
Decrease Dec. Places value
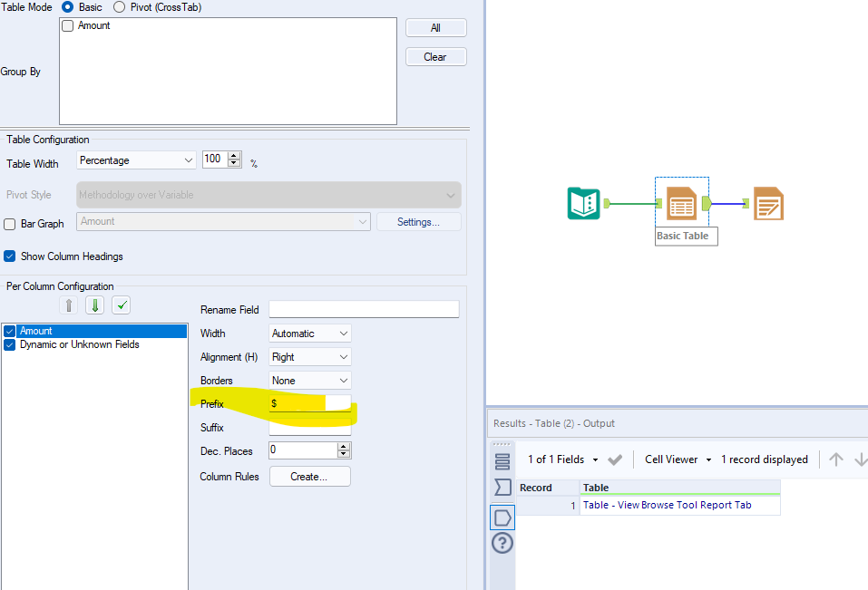[x=344, y=454]
